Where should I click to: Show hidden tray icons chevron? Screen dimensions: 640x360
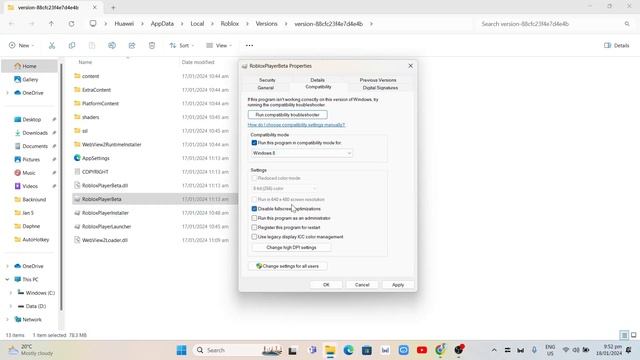[x=494, y=350]
